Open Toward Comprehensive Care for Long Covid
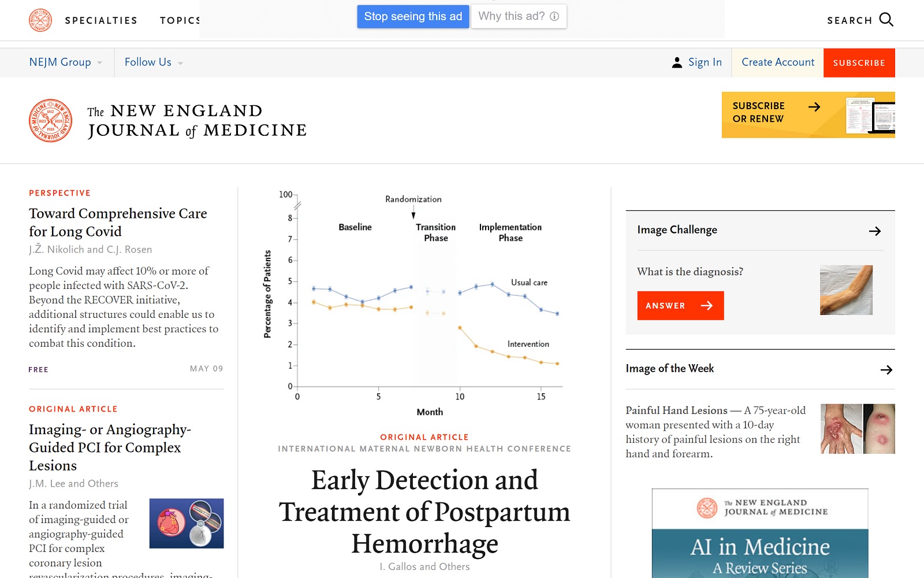Image resolution: width=924 pixels, height=578 pixels. pos(118,223)
